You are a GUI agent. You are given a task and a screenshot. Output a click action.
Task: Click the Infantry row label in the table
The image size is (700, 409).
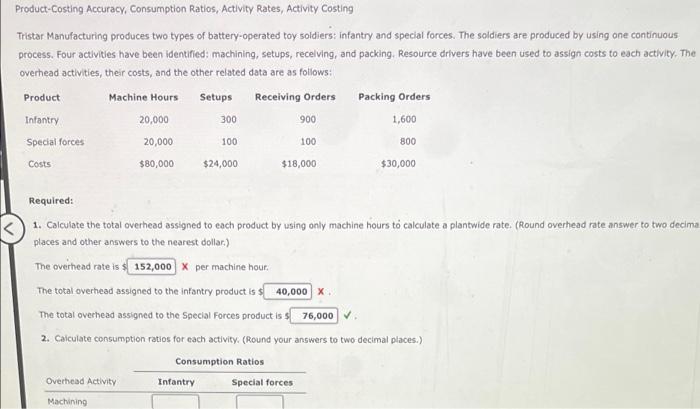click(42, 120)
